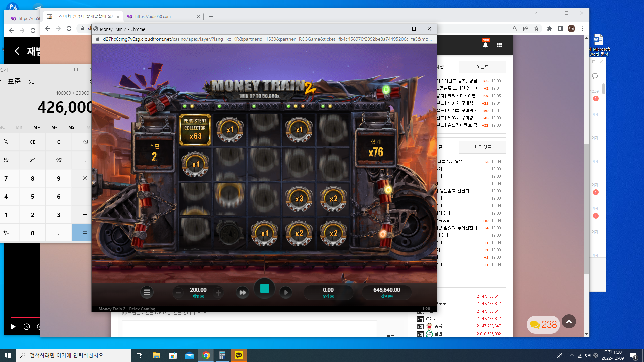Seek using the red video progress bar

(25, 317)
